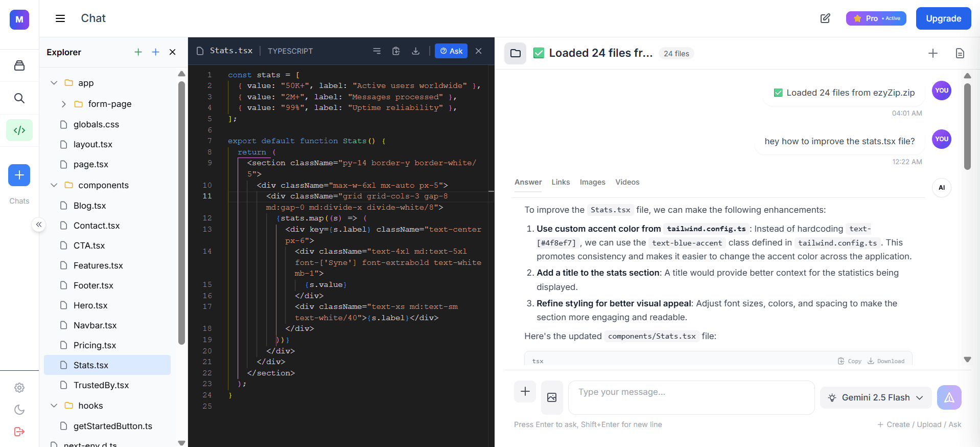
Task: Copy the Stats.tsx code to clipboard
Action: tap(396, 51)
